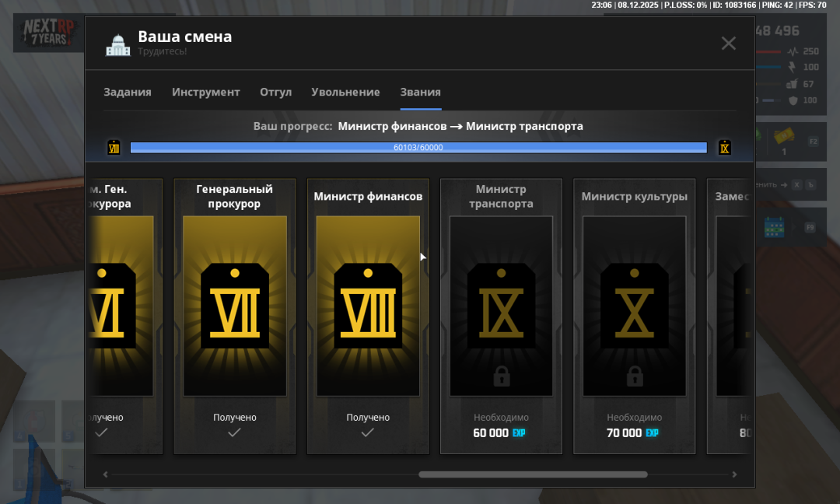
Task: Switch to the Инструмент tab
Action: click(206, 92)
